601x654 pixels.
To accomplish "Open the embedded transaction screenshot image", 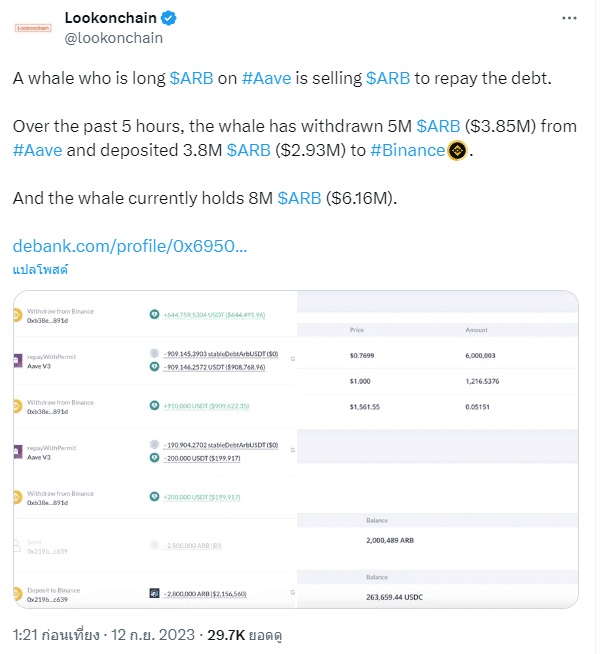I will [295, 449].
